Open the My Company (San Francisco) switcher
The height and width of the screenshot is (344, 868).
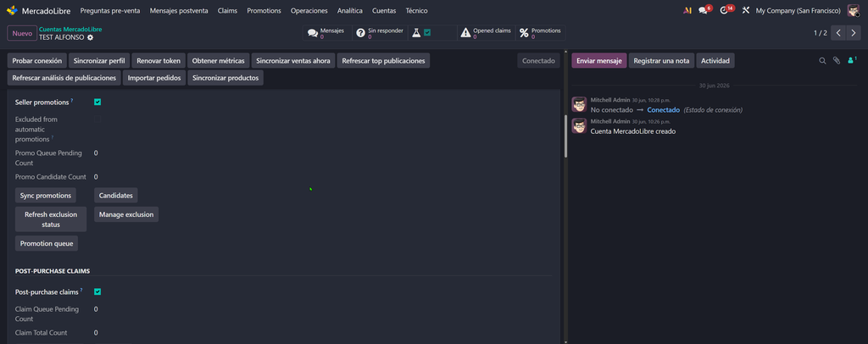click(798, 10)
